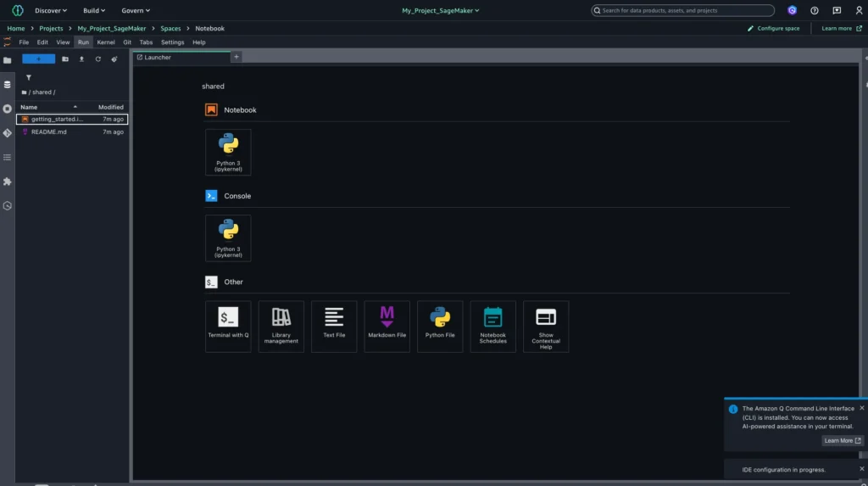Expand the Discover dropdown menu
868x486 pixels.
coord(51,10)
